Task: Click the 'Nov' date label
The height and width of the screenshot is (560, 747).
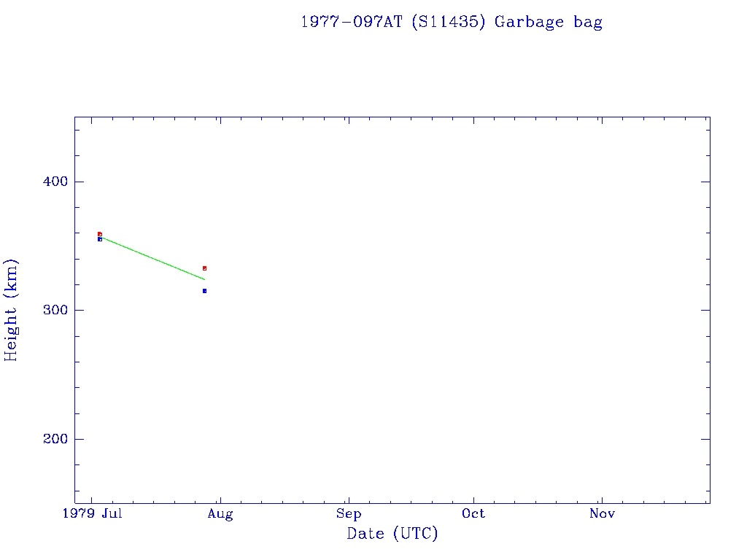Action: [x=603, y=514]
